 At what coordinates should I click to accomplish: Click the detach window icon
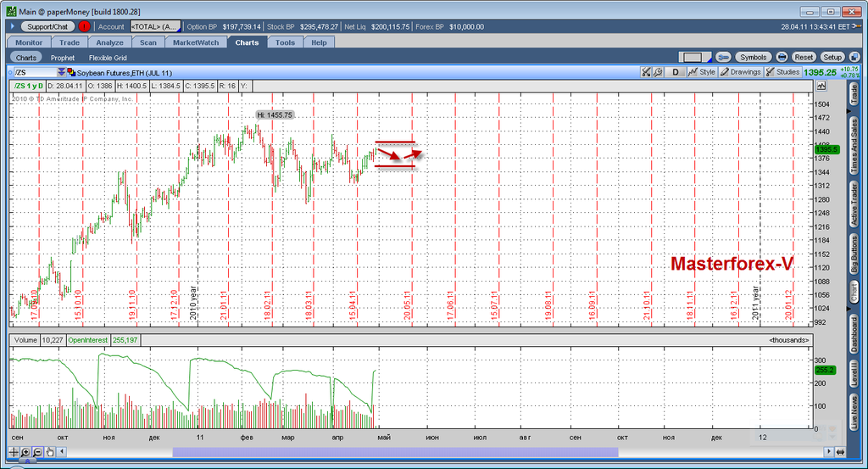point(854,57)
